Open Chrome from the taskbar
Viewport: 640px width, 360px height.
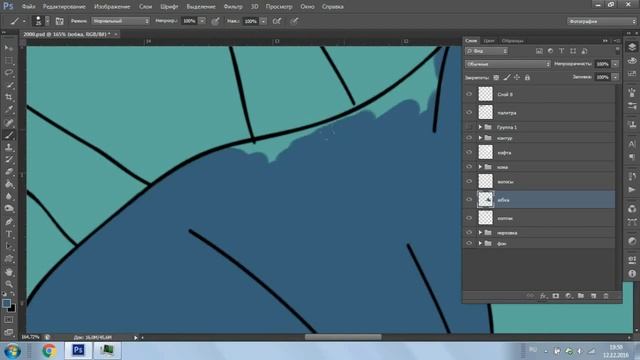[49, 351]
